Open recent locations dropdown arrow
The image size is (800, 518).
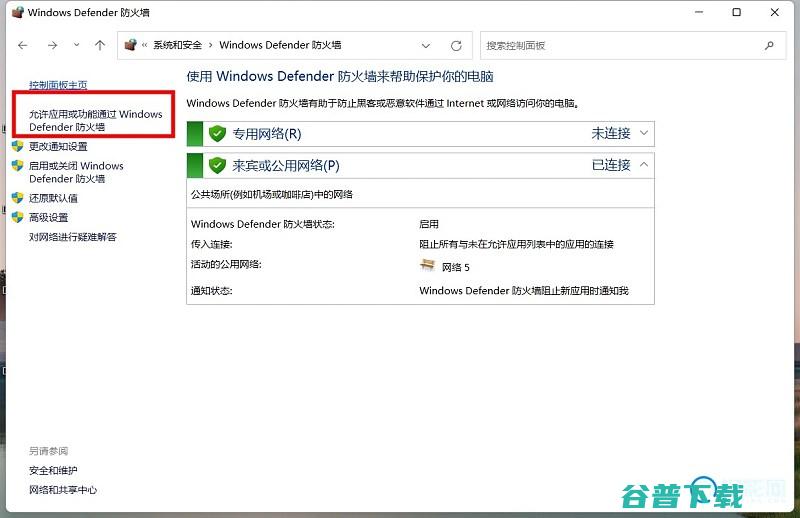[x=77, y=45]
